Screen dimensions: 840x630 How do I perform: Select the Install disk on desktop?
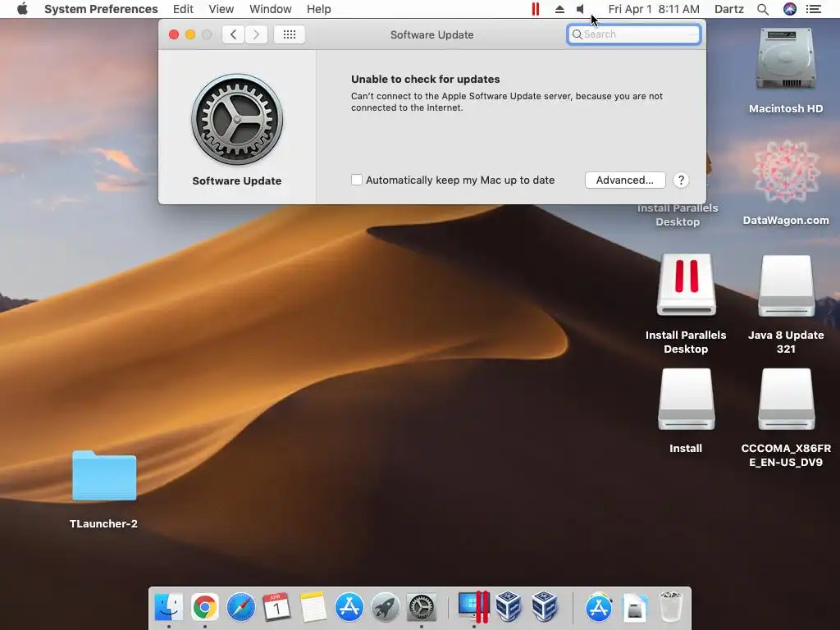(x=687, y=399)
